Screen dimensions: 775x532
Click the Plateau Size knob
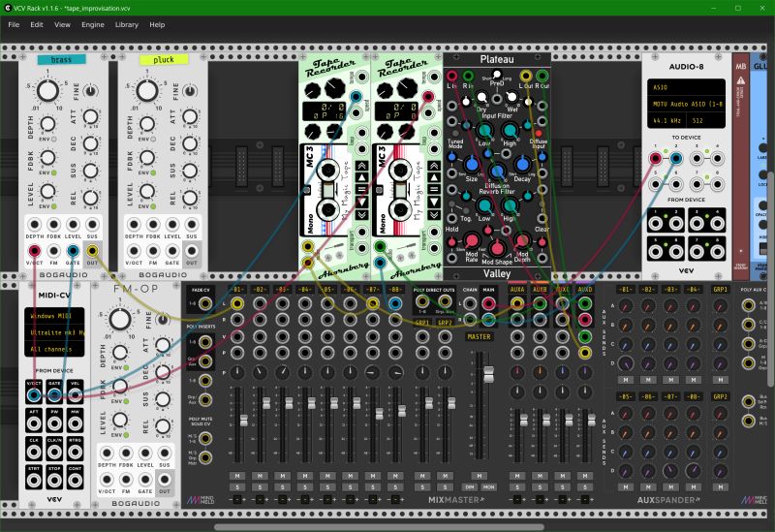point(472,164)
